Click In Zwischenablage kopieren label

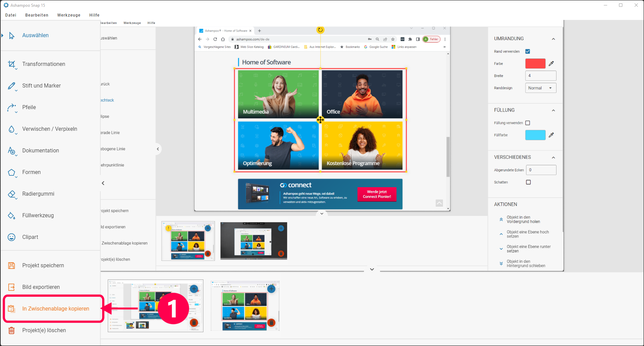[56, 309]
